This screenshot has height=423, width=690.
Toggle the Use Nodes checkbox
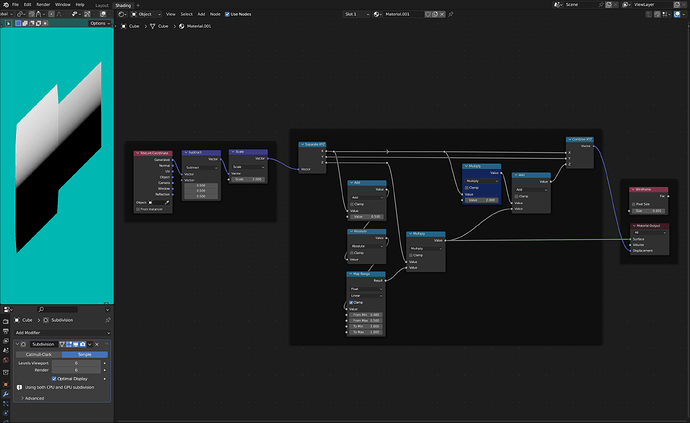tap(227, 14)
